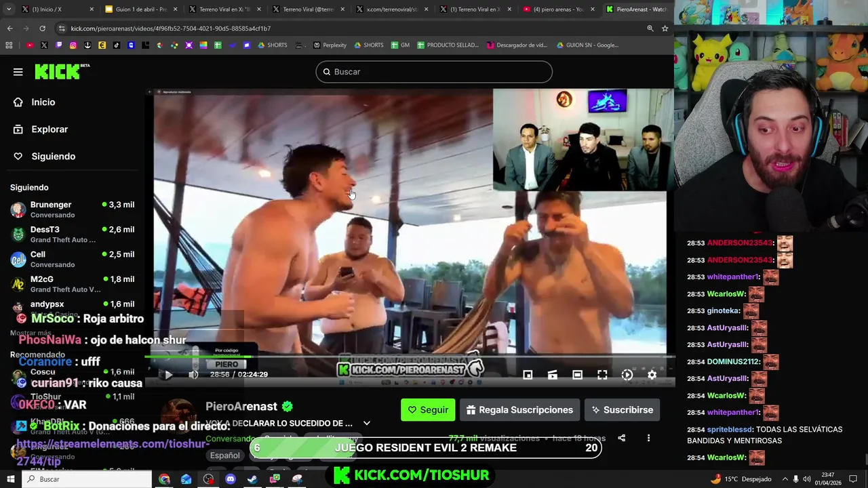Open the Windows notifications center

tap(854, 479)
